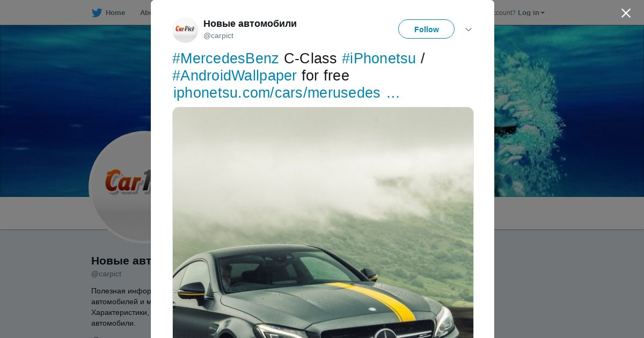Click the @carpict handle in tweet header
644x338 pixels.
point(218,36)
